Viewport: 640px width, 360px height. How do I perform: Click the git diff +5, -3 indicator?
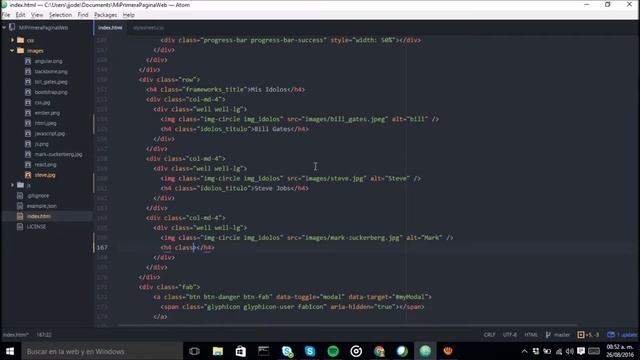(588, 335)
